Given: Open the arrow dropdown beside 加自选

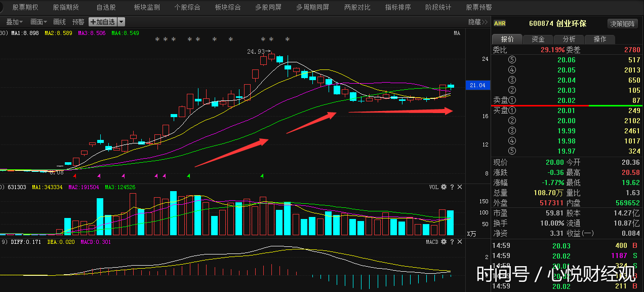Looking at the screenshot, I should pyautogui.click(x=121, y=22).
